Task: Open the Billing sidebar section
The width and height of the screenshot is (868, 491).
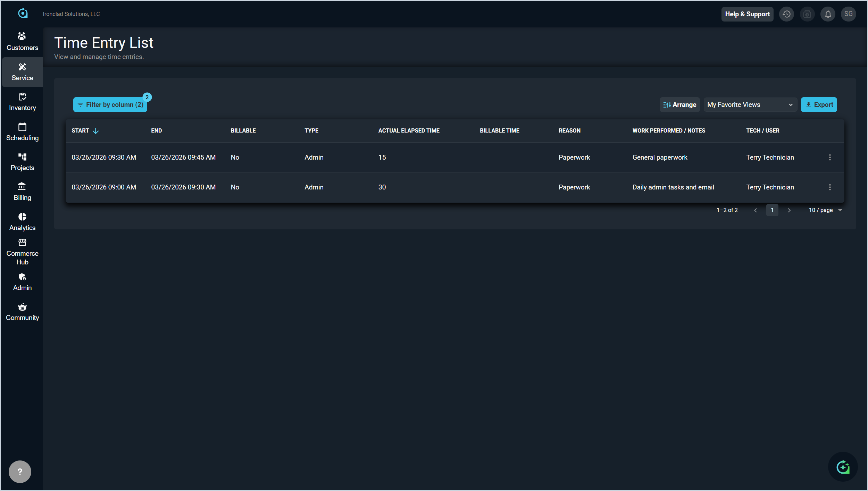Action: [x=22, y=192]
